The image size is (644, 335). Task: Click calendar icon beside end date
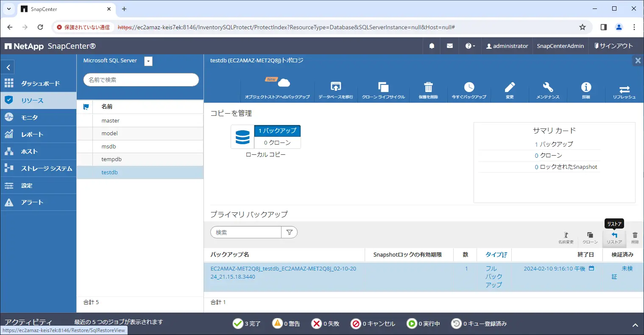click(591, 268)
